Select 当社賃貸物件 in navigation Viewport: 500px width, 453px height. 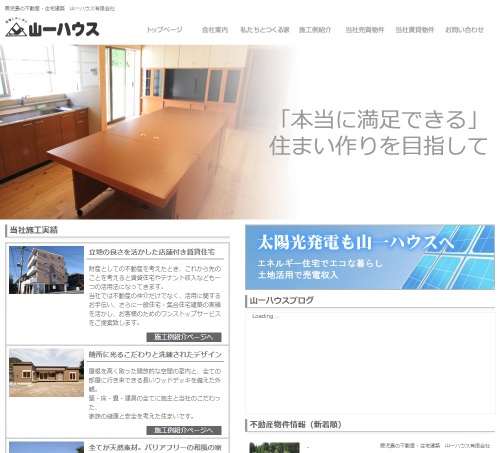tap(415, 30)
